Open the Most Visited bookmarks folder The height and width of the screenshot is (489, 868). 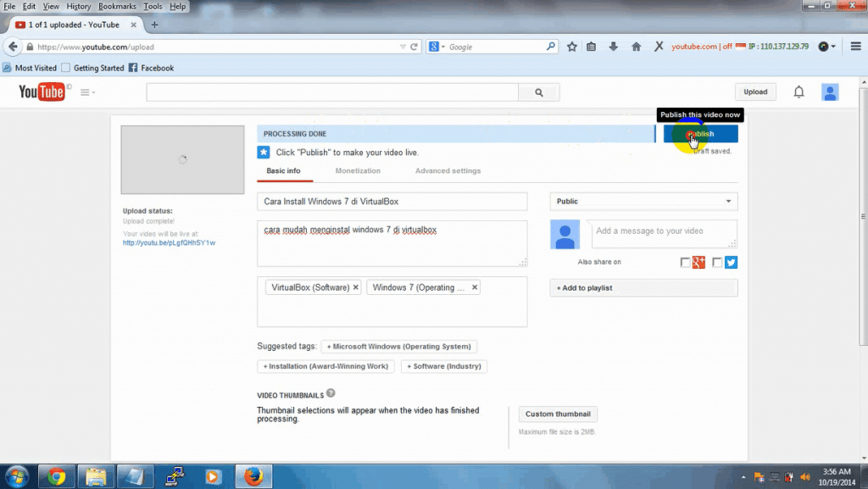click(x=30, y=68)
